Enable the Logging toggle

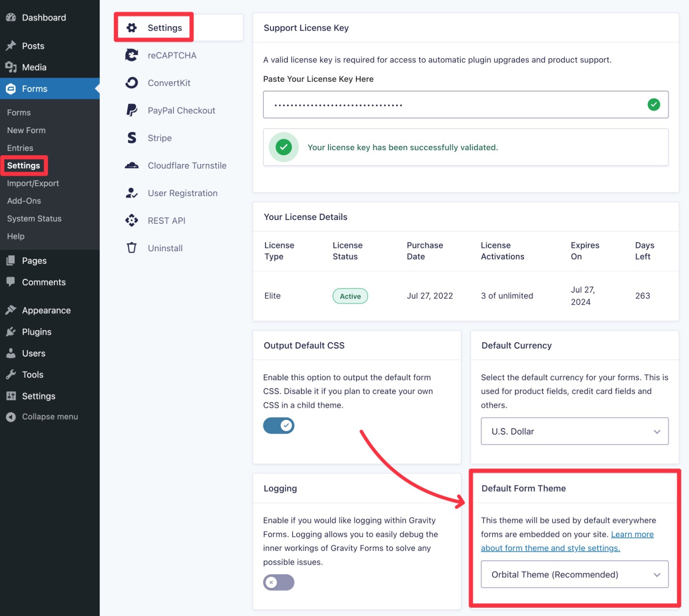[x=279, y=582]
